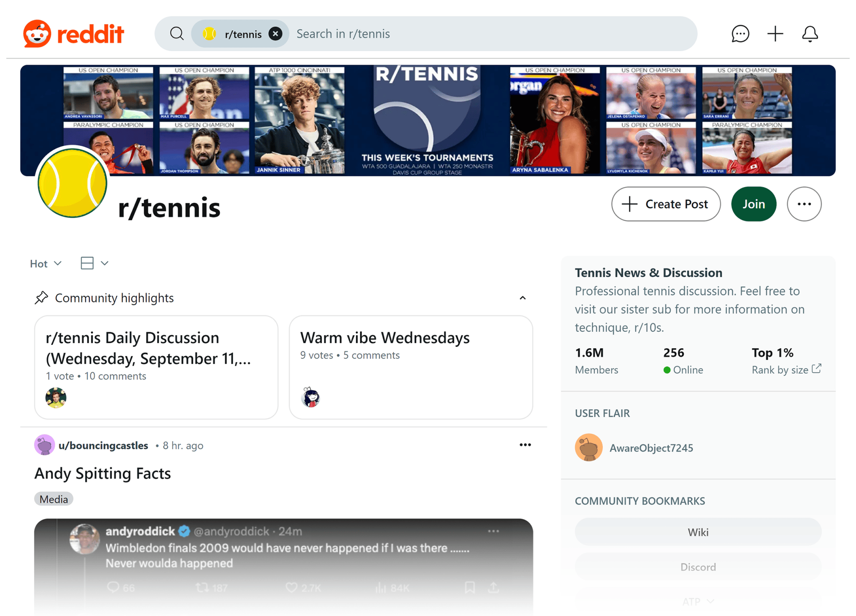Open options on the Andy Spitting Facts post

pos(525,445)
